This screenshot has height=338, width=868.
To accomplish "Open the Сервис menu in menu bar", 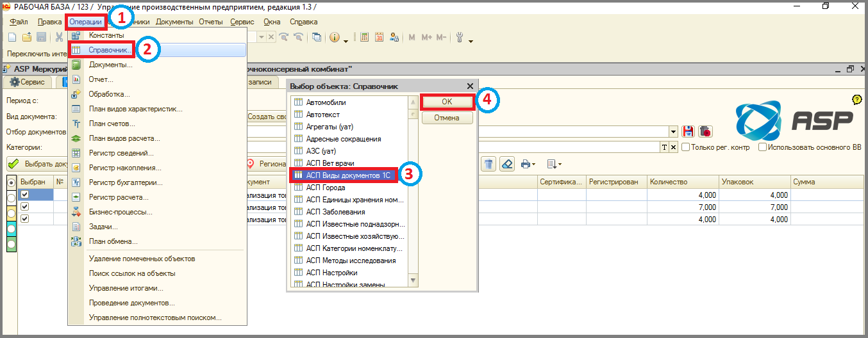I will 242,22.
